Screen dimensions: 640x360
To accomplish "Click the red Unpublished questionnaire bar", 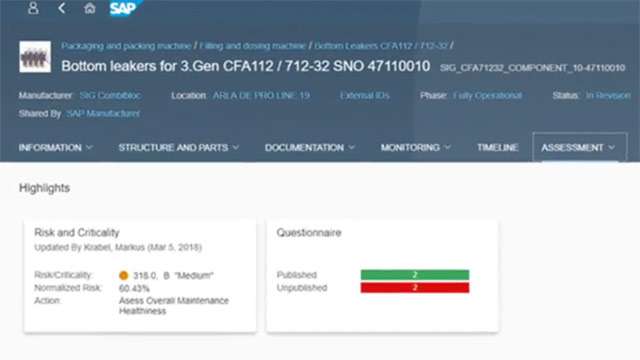I will pos(415,288).
